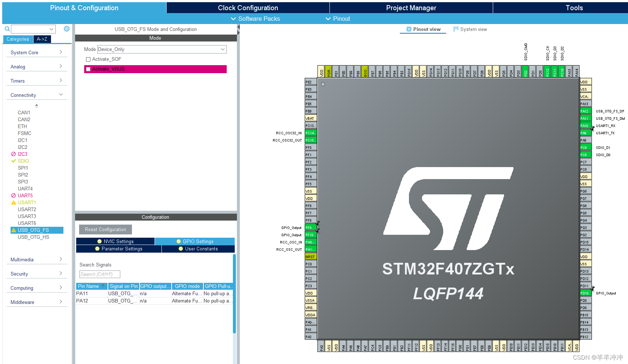Enable the Activate_SOF checkbox
Image resolution: width=628 pixels, height=364 pixels.
pyautogui.click(x=88, y=59)
